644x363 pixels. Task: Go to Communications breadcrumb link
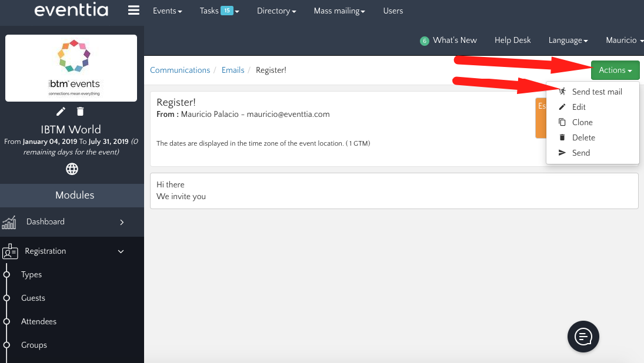tap(180, 70)
